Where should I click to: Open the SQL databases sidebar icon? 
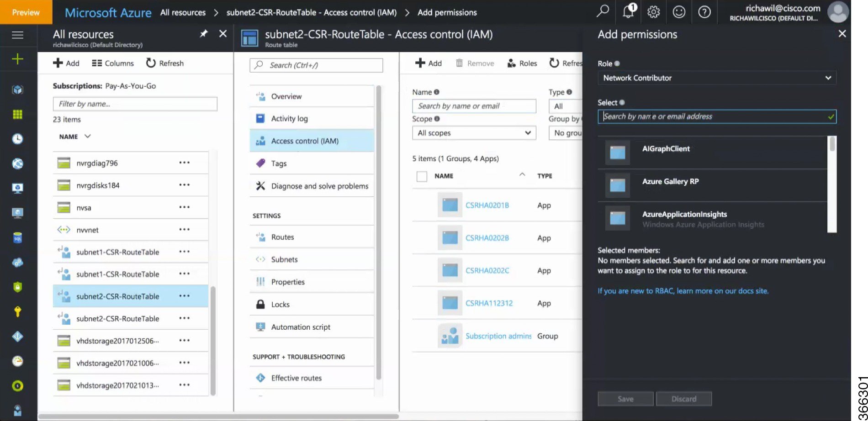[x=17, y=238]
